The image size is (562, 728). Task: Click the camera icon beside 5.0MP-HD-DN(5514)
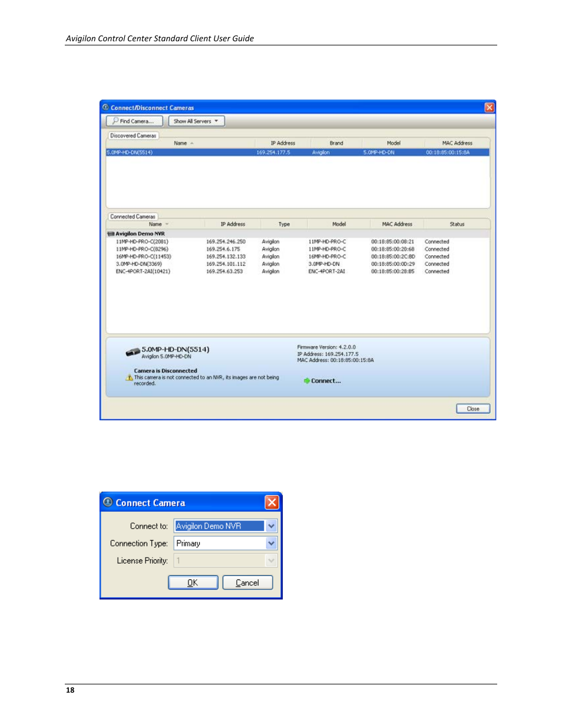pos(133,353)
